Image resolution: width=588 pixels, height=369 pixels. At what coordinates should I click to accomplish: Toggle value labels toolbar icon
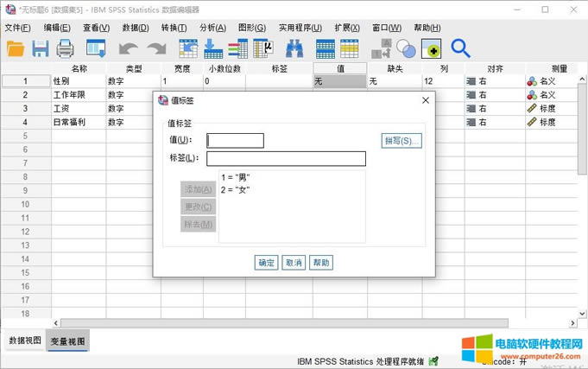click(431, 48)
